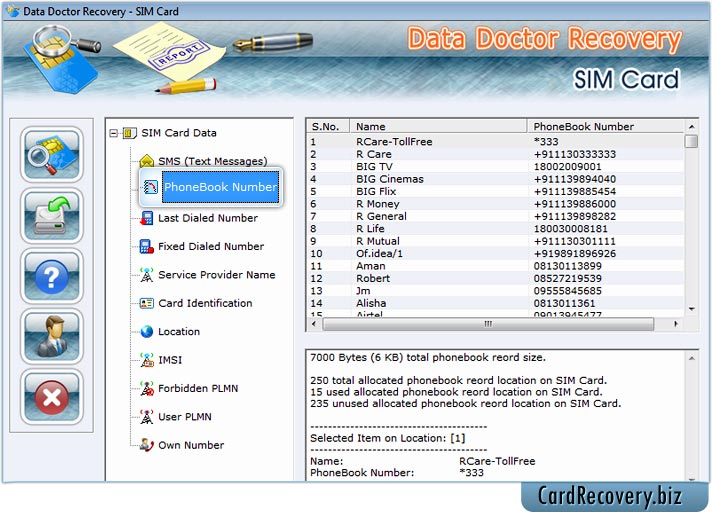Select the R Mutual contact row
Image resolution: width=712 pixels, height=512 pixels.
[x=496, y=241]
